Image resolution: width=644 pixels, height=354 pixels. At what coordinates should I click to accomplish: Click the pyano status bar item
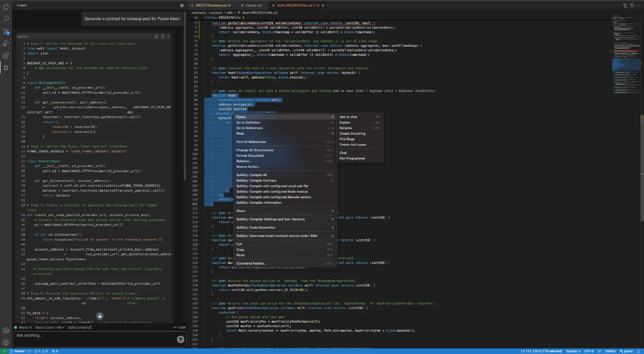tap(626, 351)
